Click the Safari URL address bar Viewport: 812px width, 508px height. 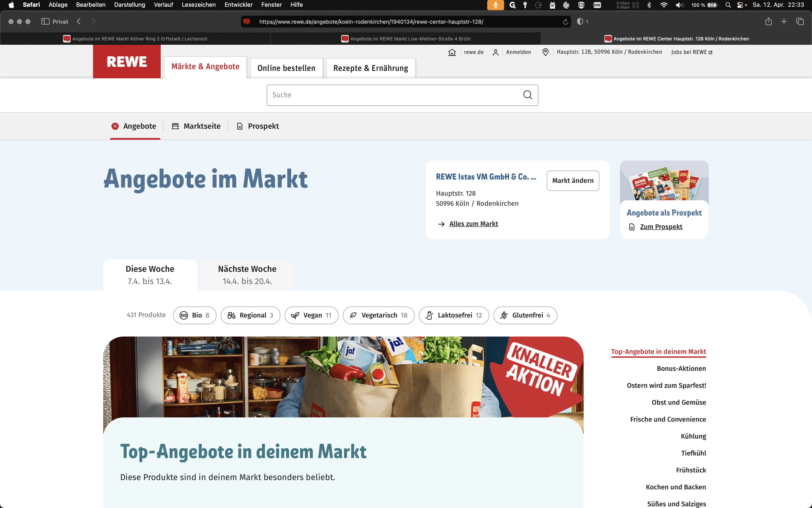click(x=405, y=22)
